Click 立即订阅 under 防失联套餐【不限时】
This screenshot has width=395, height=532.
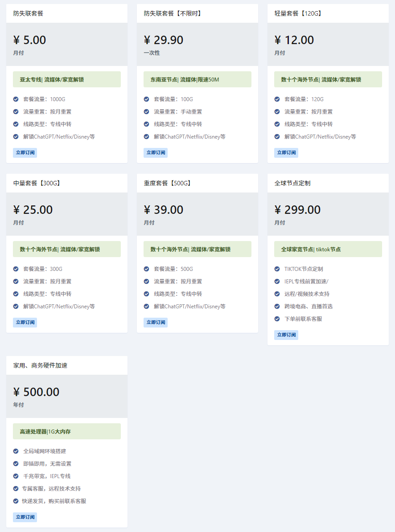[156, 153]
